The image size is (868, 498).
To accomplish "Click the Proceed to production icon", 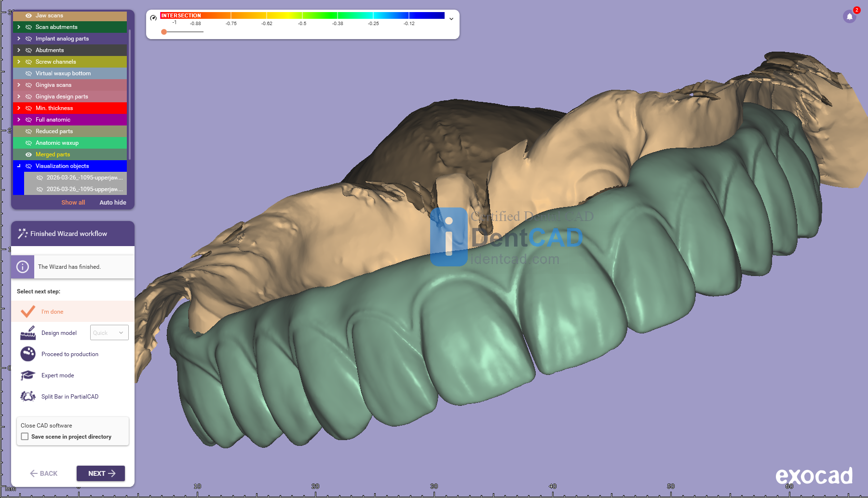I will pyautogui.click(x=28, y=354).
